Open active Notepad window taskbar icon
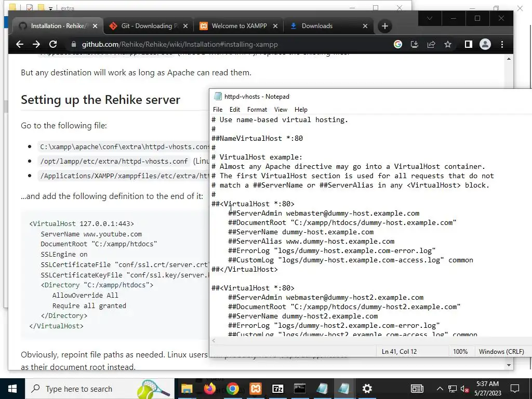Screen dimensions: 532x399 [x=344, y=389]
